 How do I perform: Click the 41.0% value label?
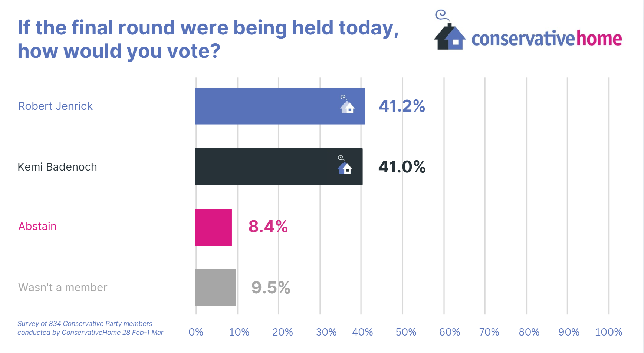point(402,167)
